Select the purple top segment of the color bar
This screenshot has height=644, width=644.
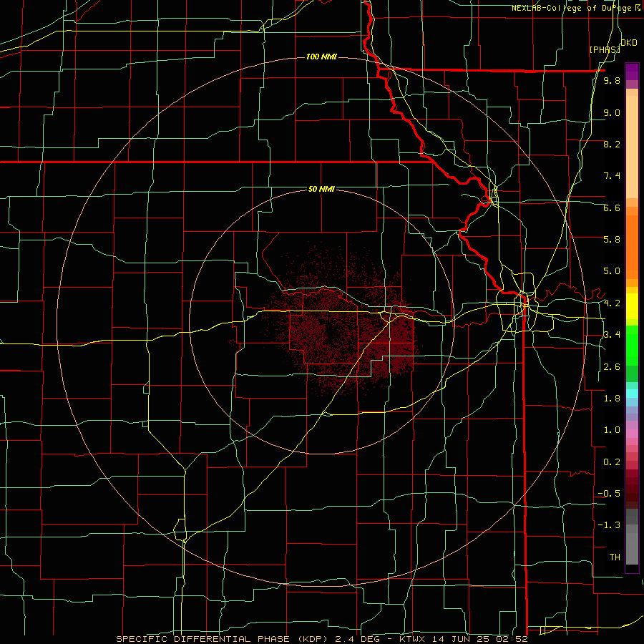click(632, 72)
